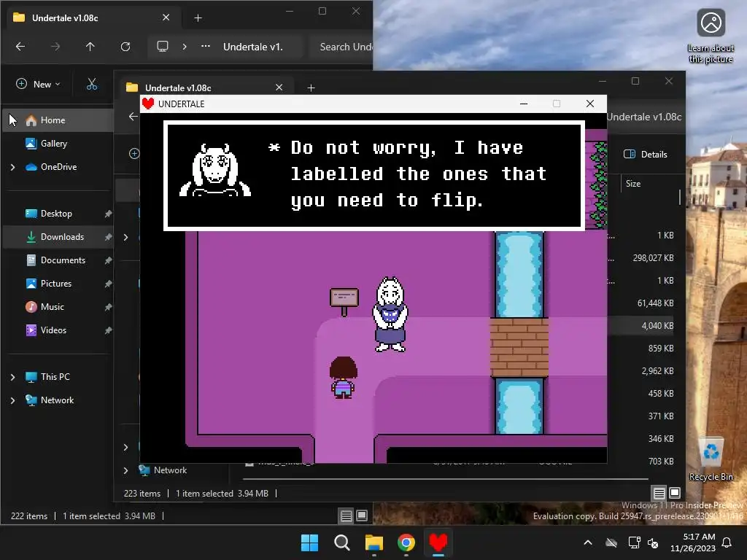Click Forward arrow in rear Explorer window
Image resolution: width=747 pixels, height=560 pixels.
tap(55, 47)
